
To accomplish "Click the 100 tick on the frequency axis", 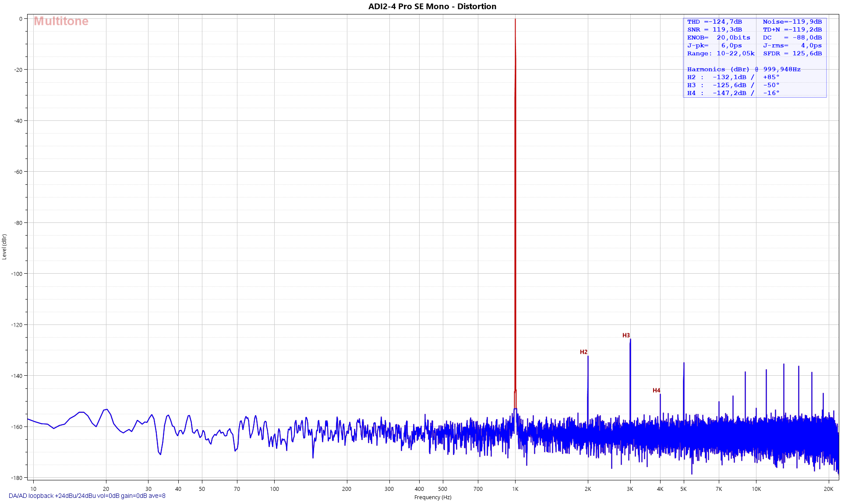I will pyautogui.click(x=274, y=489).
